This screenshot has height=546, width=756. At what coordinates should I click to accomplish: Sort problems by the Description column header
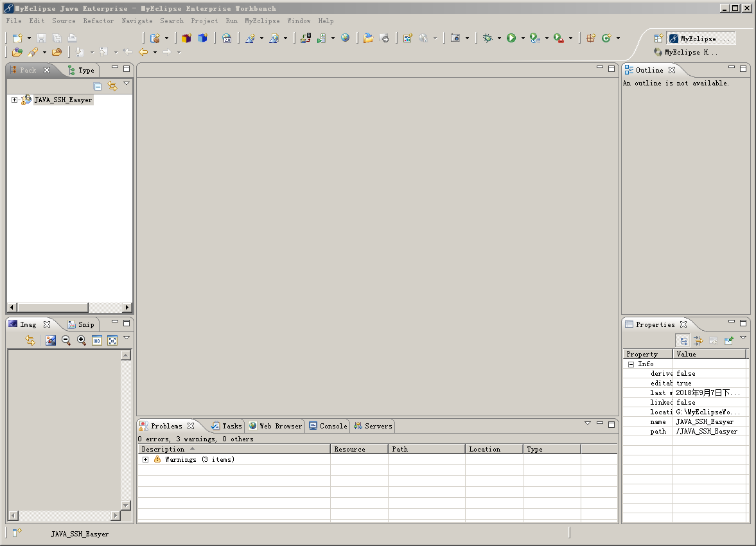163,449
